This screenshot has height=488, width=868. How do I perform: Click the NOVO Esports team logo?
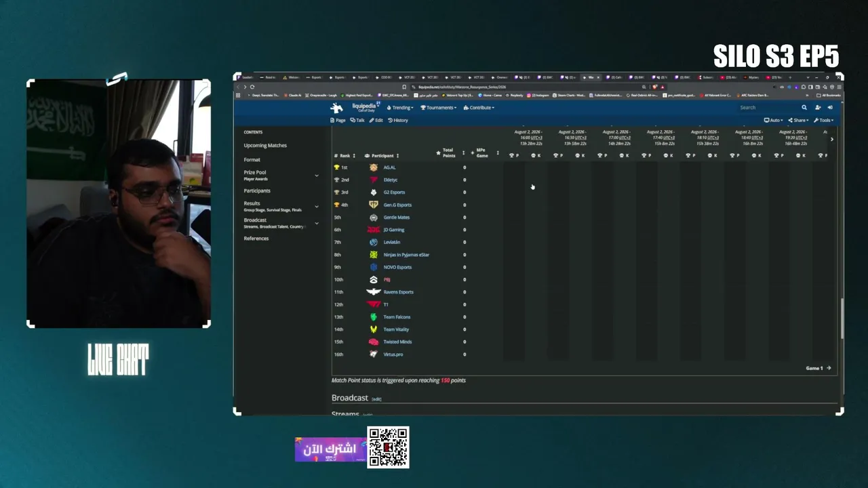click(373, 267)
